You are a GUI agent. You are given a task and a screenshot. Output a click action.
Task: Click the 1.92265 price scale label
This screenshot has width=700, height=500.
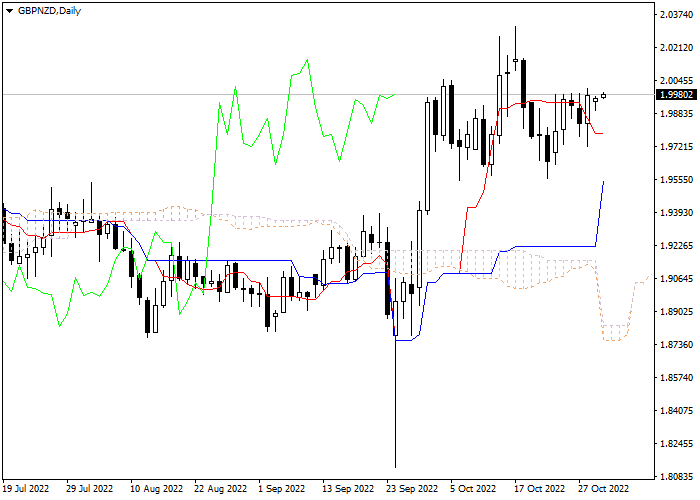(x=676, y=246)
